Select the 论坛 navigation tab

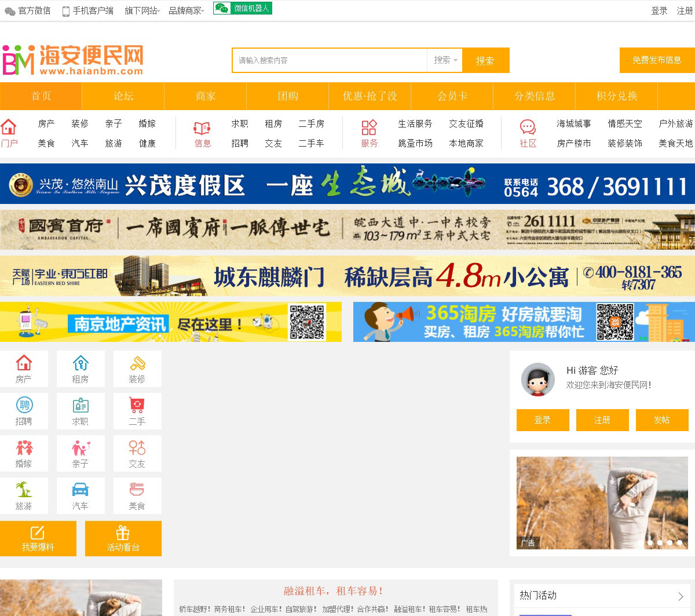pyautogui.click(x=123, y=96)
